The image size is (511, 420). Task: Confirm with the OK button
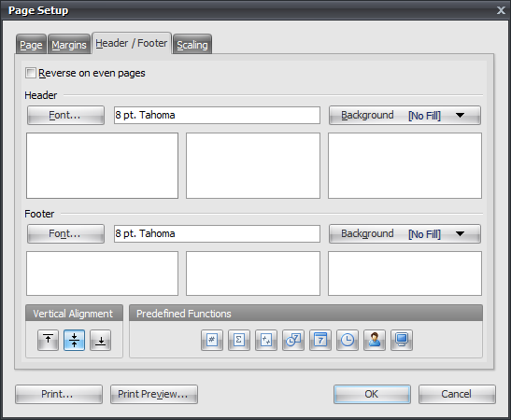(x=372, y=394)
